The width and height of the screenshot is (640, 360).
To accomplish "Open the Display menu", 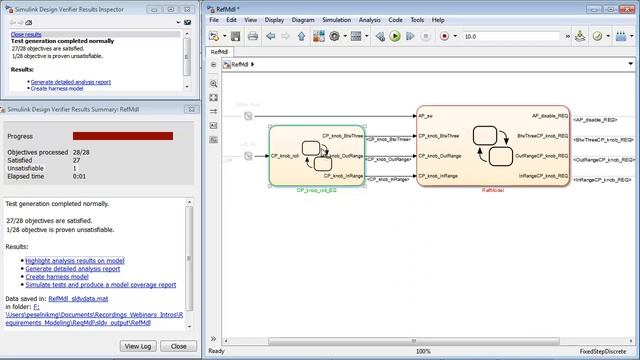I will [274, 20].
